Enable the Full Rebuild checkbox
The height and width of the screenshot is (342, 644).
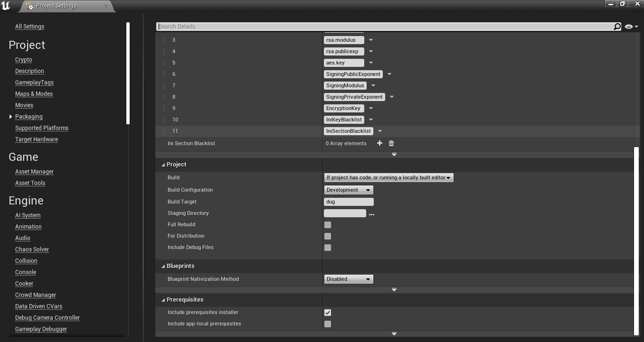coord(328,225)
